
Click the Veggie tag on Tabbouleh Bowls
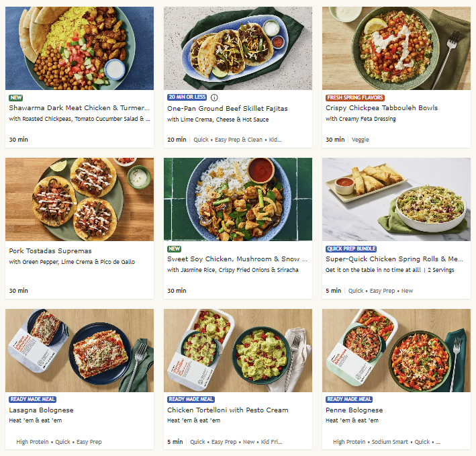[x=361, y=140]
